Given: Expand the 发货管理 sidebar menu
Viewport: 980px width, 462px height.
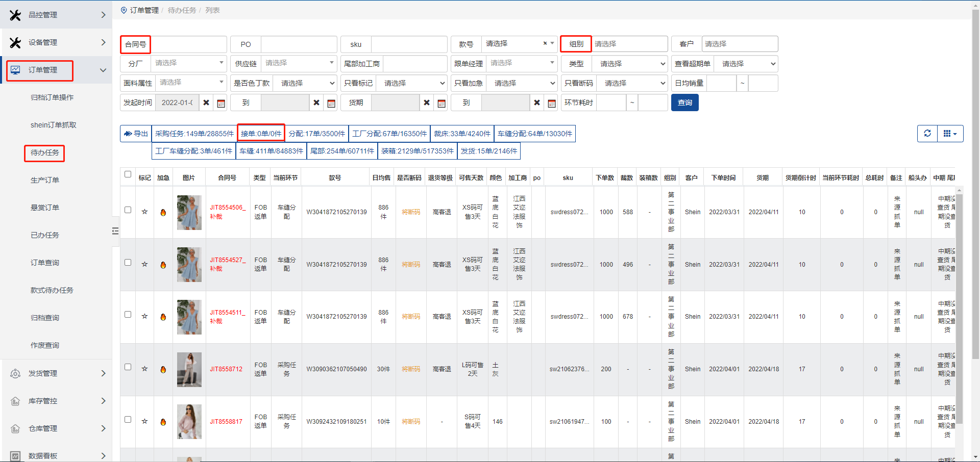Looking at the screenshot, I should [x=56, y=373].
